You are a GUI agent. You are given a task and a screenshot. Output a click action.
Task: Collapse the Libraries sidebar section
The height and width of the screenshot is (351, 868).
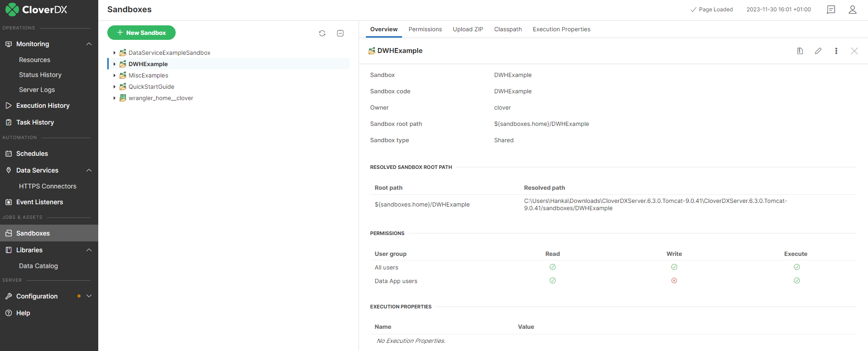point(89,250)
